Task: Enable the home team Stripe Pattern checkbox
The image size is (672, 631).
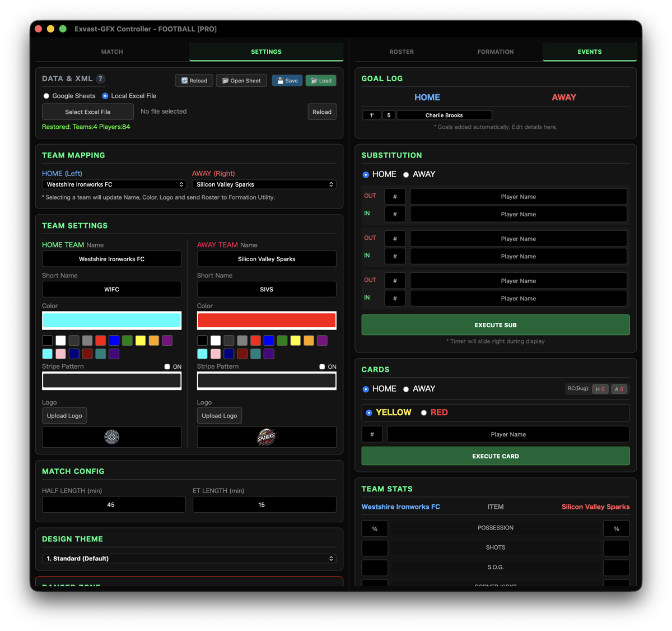Action: click(167, 366)
